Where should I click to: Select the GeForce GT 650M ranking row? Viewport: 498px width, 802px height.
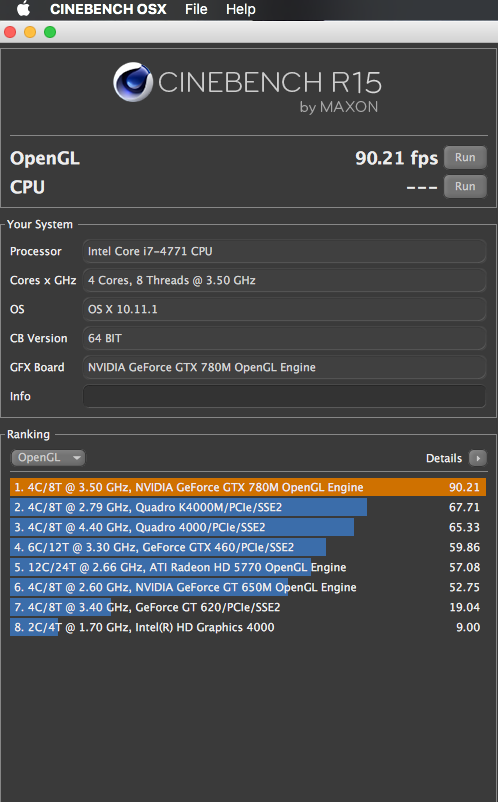247,587
